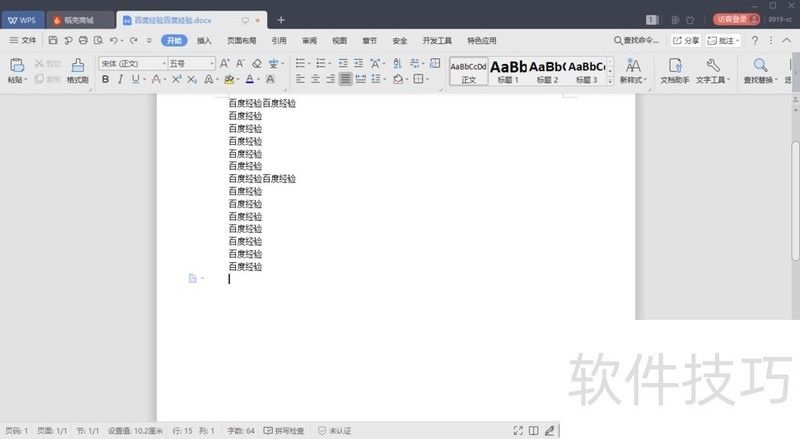Expand the styles gallery more arrow

pyautogui.click(x=610, y=81)
